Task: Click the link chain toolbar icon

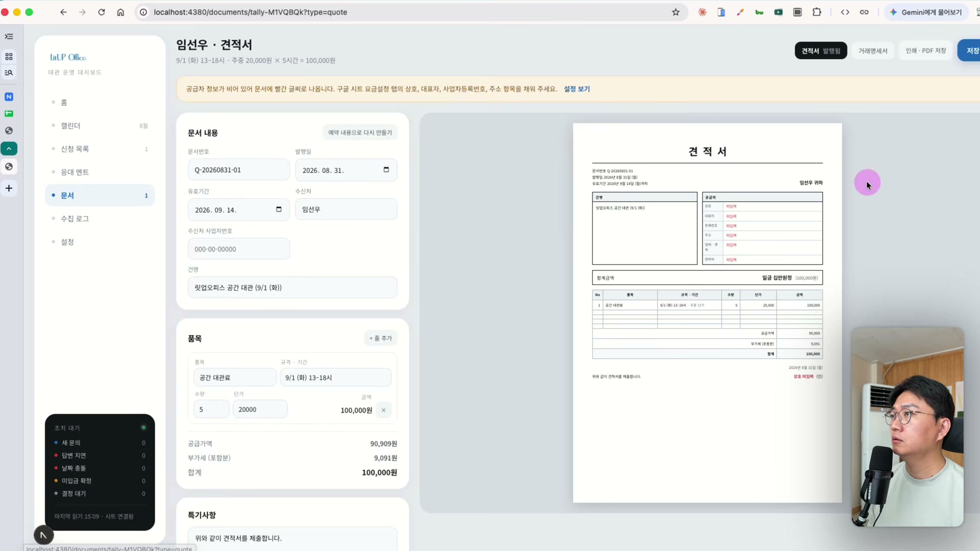Action: click(864, 12)
